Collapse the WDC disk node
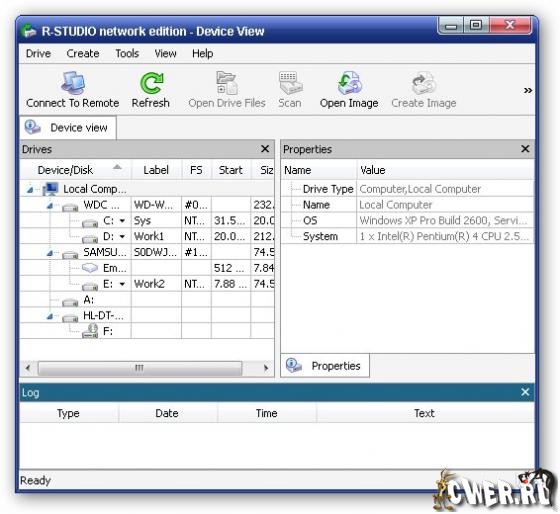The image size is (560, 514). pos(50,206)
